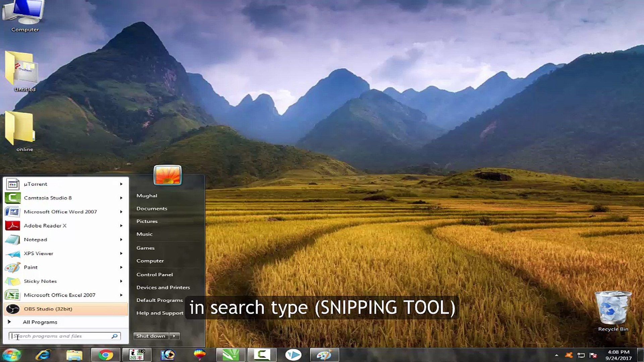Launch Camtasia Studio 8 from Start menu
The image size is (644, 362).
point(65,198)
